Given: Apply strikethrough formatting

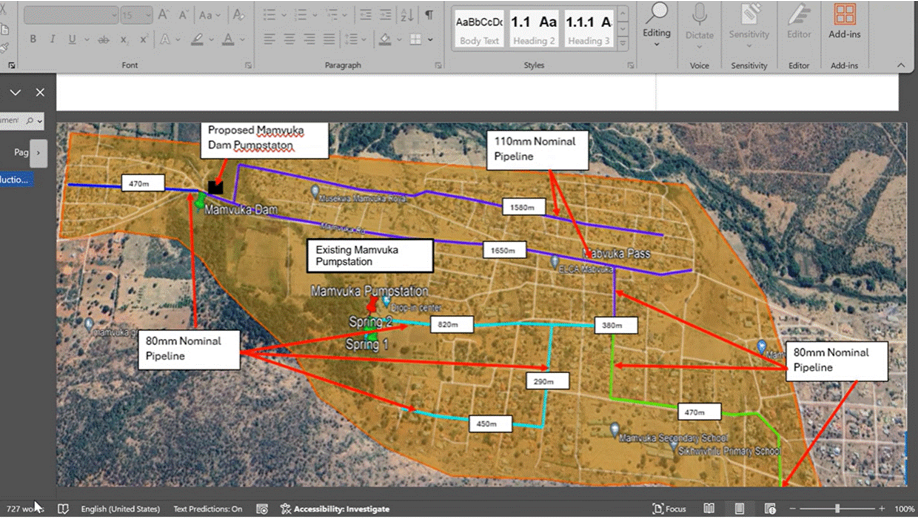Looking at the screenshot, I should tap(103, 40).
